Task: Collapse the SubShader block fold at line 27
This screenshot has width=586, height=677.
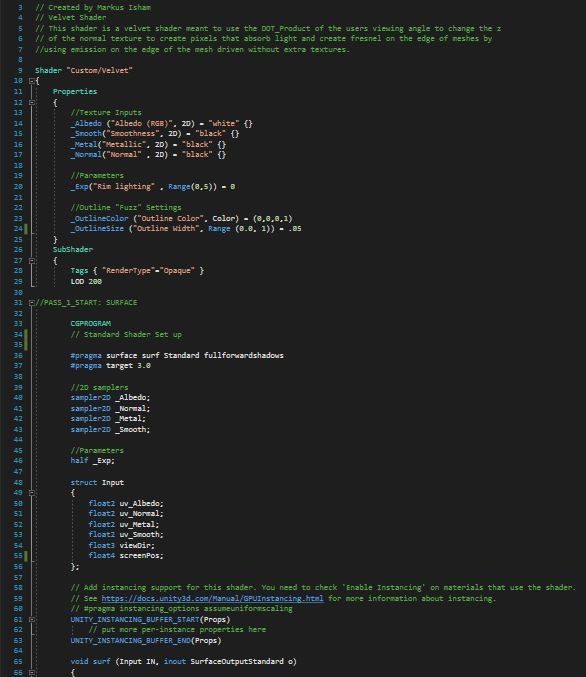Action: tap(32, 260)
